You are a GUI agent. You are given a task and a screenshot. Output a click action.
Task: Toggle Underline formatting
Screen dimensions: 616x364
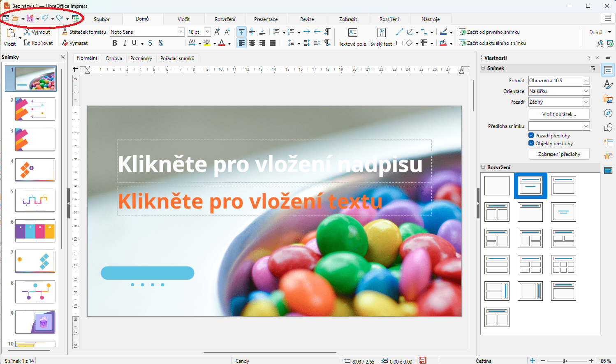click(134, 43)
